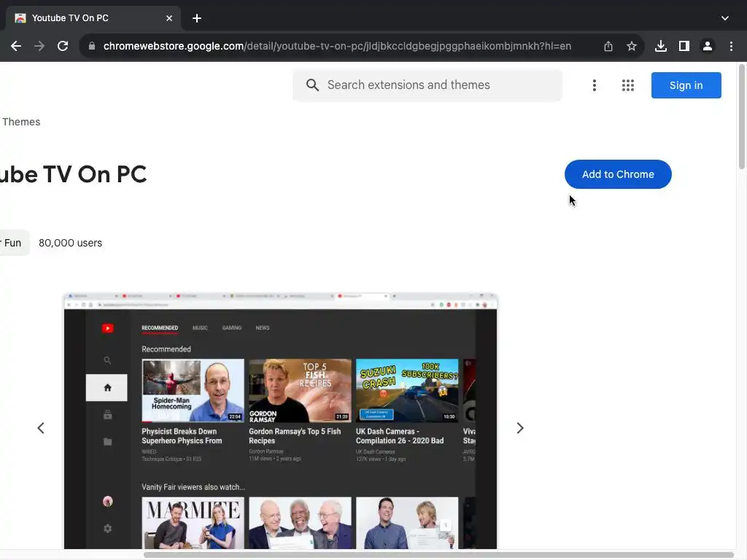Open the extension preview screenshot
Viewport: 747px width, 560px height.
pos(281,421)
